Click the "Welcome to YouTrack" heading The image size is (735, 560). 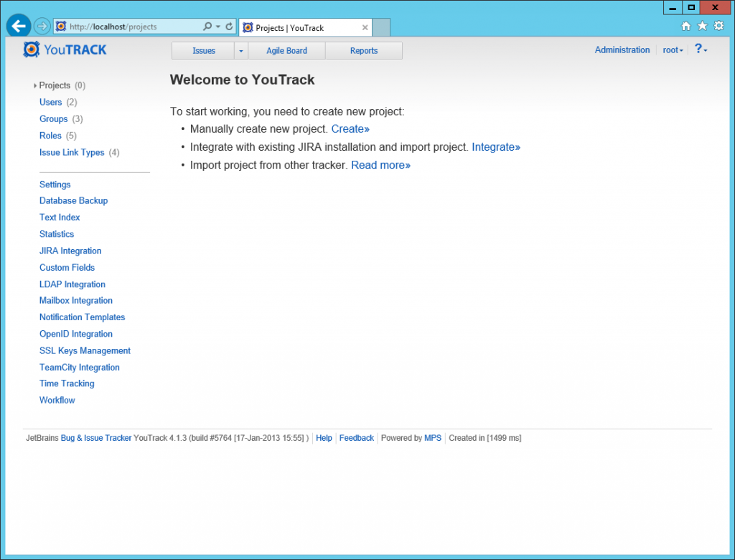pos(243,80)
